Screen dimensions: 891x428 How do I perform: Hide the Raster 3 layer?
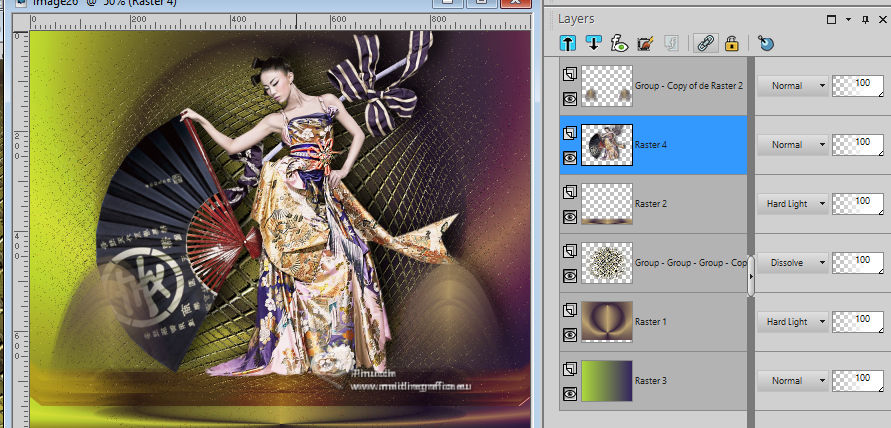(569, 394)
